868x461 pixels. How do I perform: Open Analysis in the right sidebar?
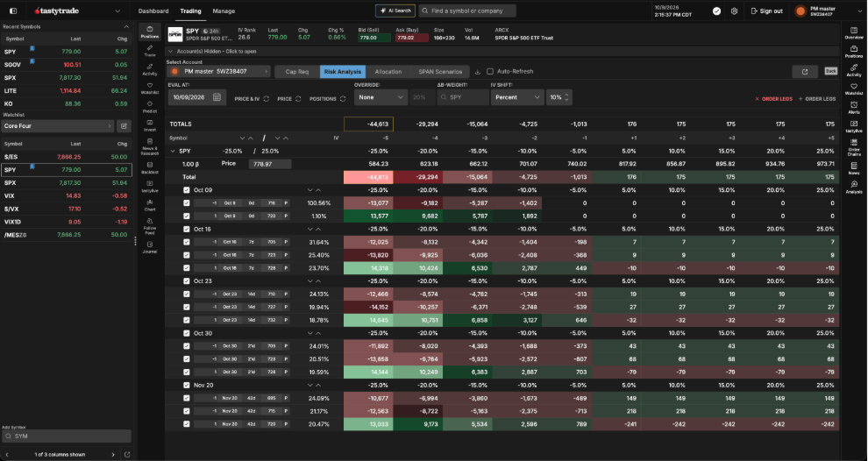pyautogui.click(x=854, y=187)
